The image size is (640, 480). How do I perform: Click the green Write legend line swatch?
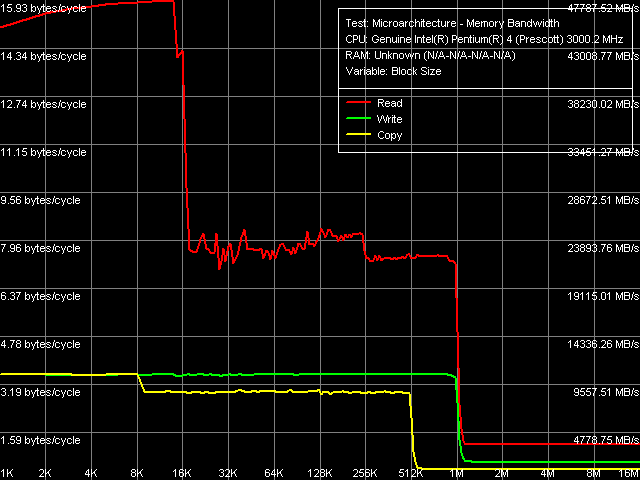click(x=358, y=119)
